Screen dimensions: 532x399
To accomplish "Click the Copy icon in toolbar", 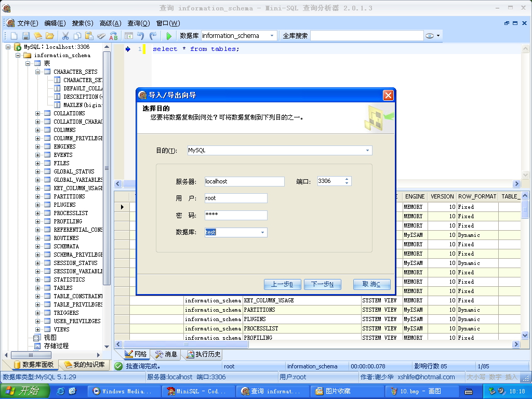I will click(x=77, y=36).
